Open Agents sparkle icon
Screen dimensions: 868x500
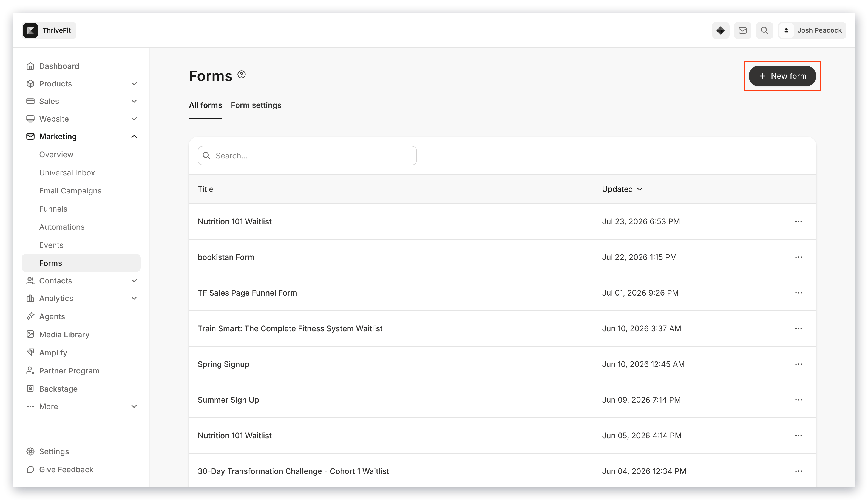[30, 316]
